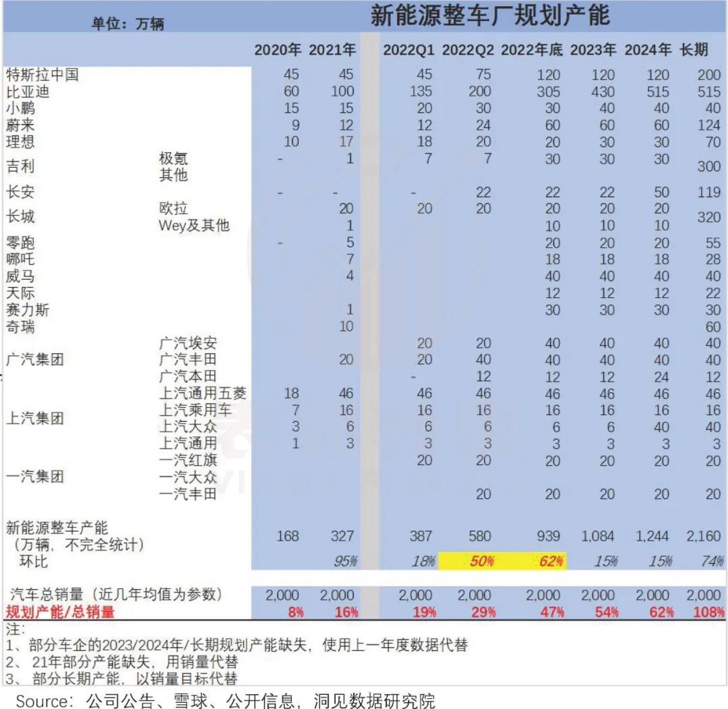This screenshot has height=709, width=728.
Task: Click 吉利's long-term value 300
Action: click(708, 166)
